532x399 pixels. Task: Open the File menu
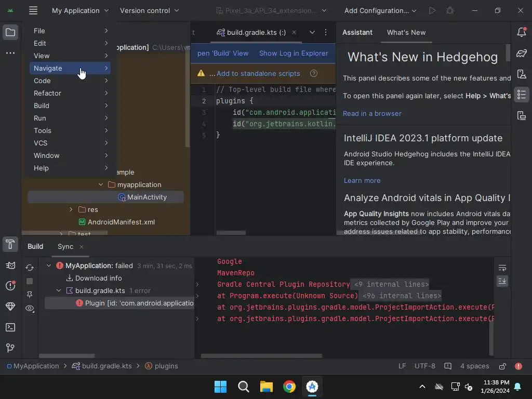coord(70,31)
